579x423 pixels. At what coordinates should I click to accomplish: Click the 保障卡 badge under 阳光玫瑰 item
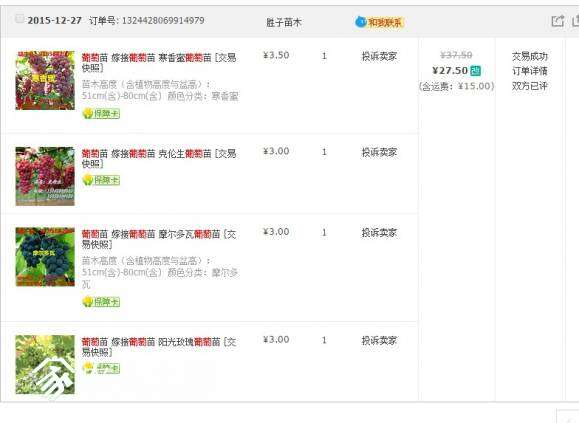[101, 368]
